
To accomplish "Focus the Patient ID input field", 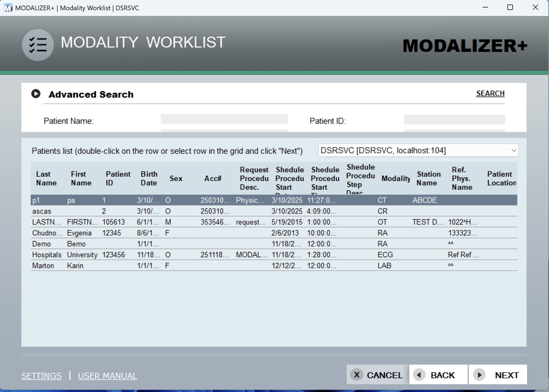I will pos(454,119).
